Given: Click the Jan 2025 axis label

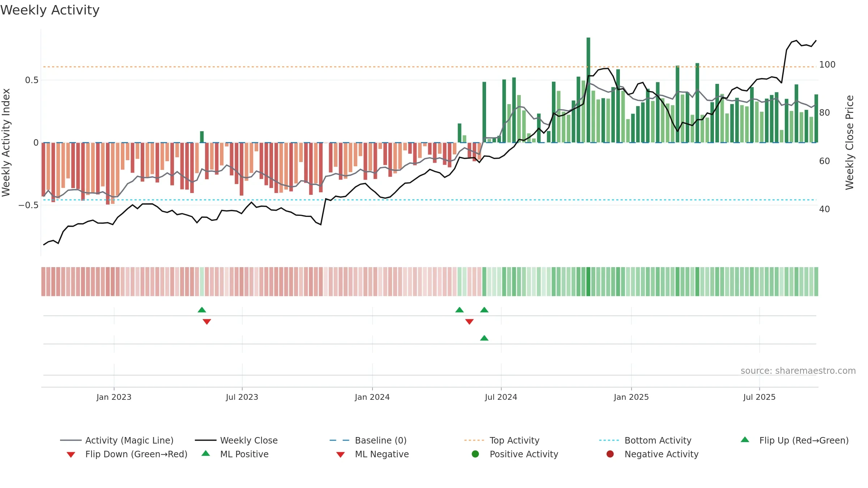Looking at the screenshot, I should (631, 397).
